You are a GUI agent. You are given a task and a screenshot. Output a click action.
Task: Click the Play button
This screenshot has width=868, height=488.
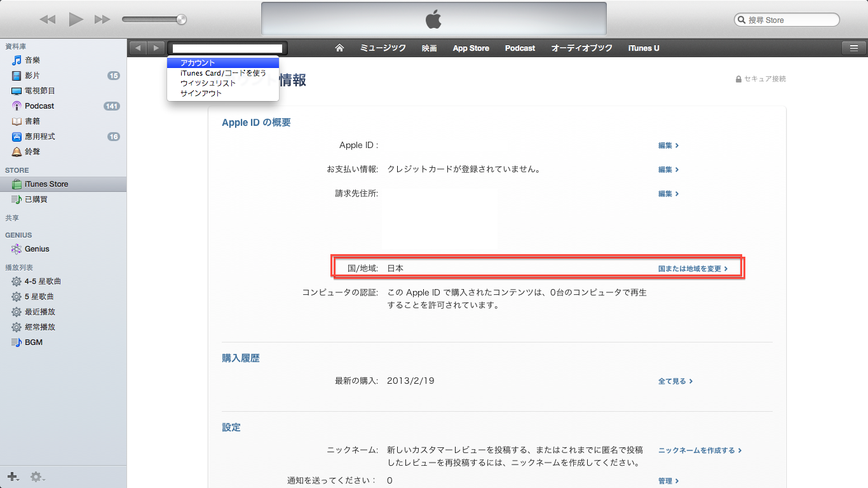76,20
